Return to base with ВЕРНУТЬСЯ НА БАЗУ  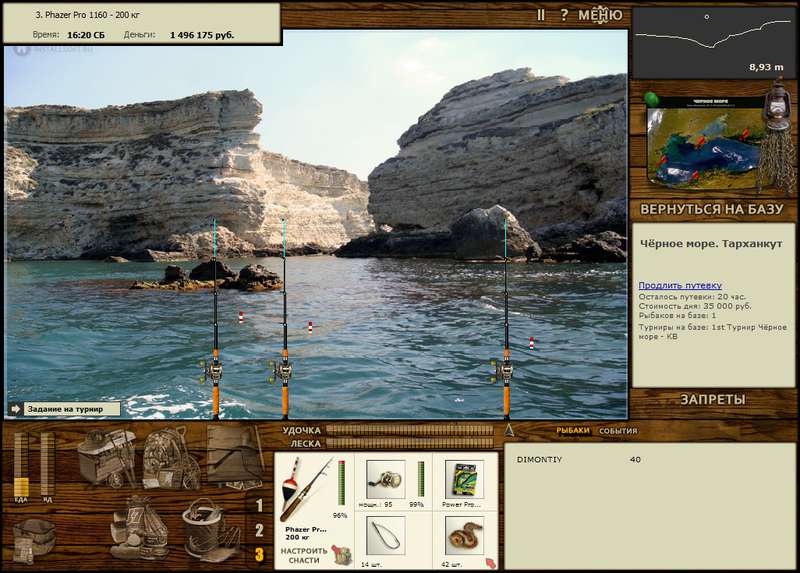tap(712, 209)
